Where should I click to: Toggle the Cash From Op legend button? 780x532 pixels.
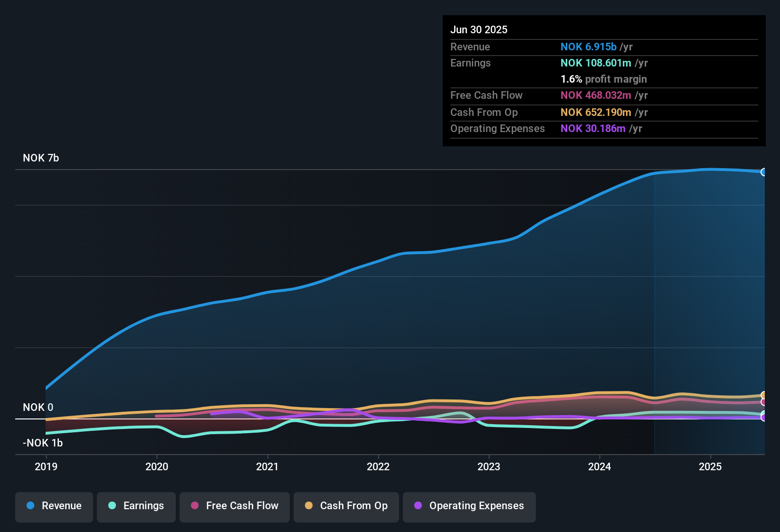pos(346,507)
